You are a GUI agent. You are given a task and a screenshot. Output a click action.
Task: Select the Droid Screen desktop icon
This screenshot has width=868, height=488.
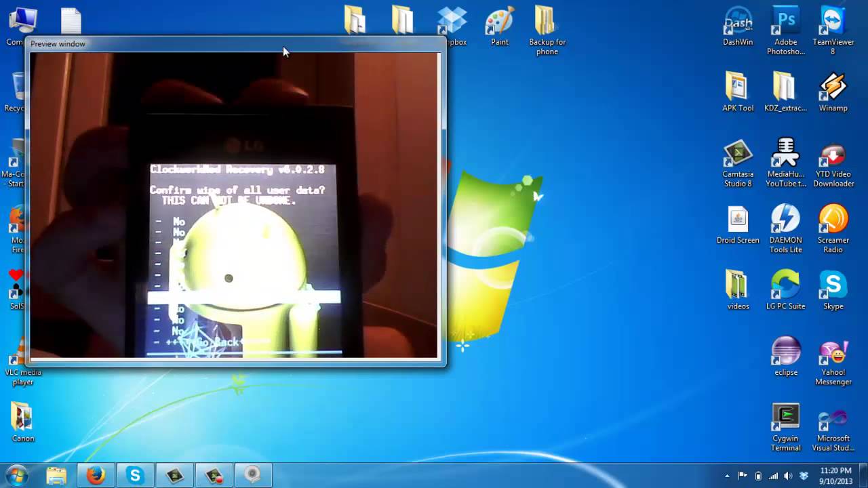[x=738, y=226]
